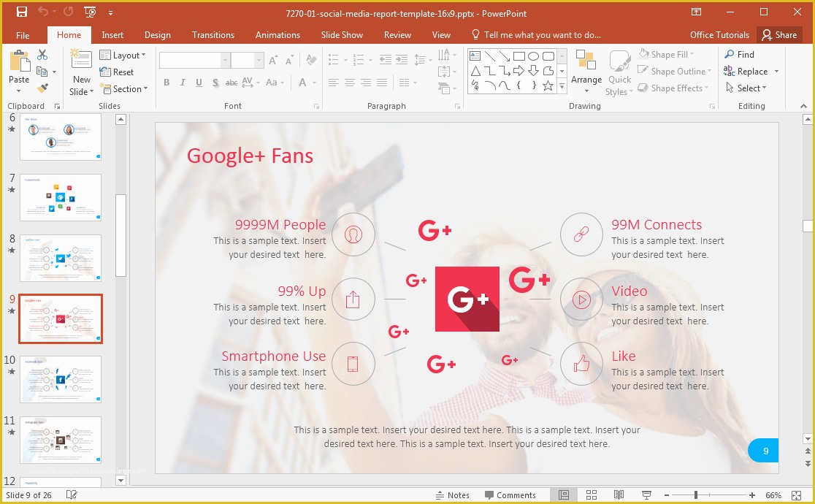
Task: Click the Save icon in the title bar
Action: coord(22,12)
